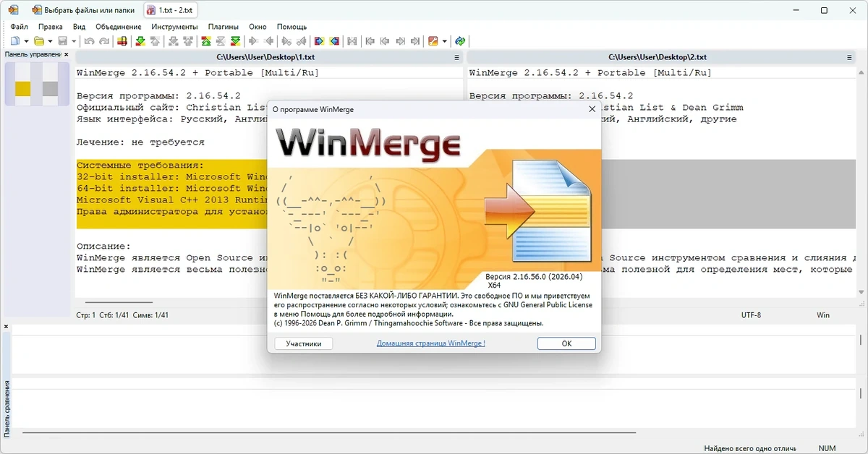Expand the Save dropdown arrow
868x454 pixels.
[x=74, y=41]
